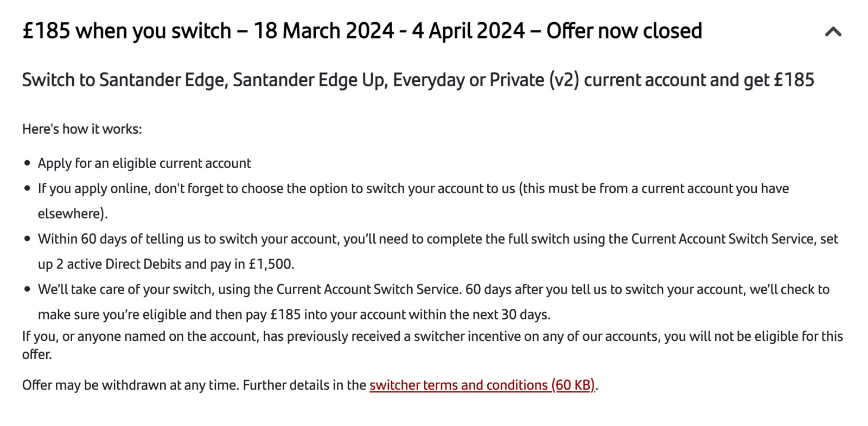Click the bullet dot before 'Apply for an eligible'

coord(27,163)
